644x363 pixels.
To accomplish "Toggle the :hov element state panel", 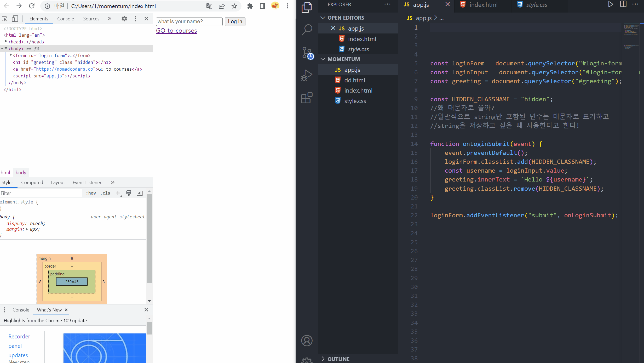I will point(91,193).
